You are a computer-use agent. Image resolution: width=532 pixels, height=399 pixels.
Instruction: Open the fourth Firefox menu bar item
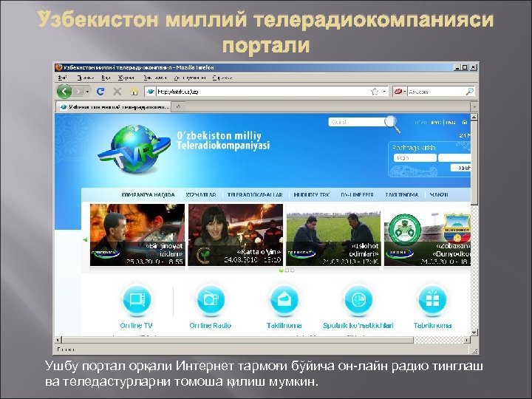126,78
